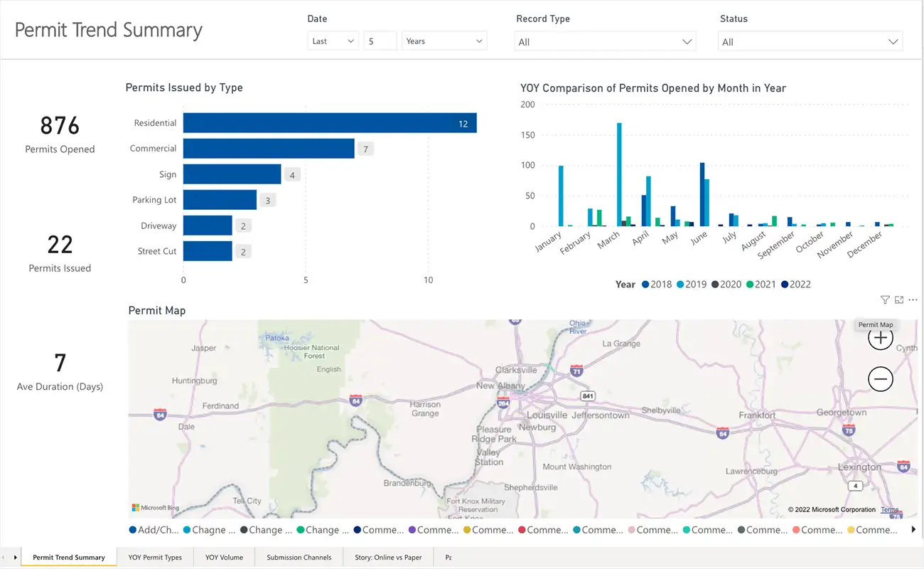The width and height of the screenshot is (924, 569).
Task: Select the Add/Ch... map legend entry
Action: tap(154, 530)
